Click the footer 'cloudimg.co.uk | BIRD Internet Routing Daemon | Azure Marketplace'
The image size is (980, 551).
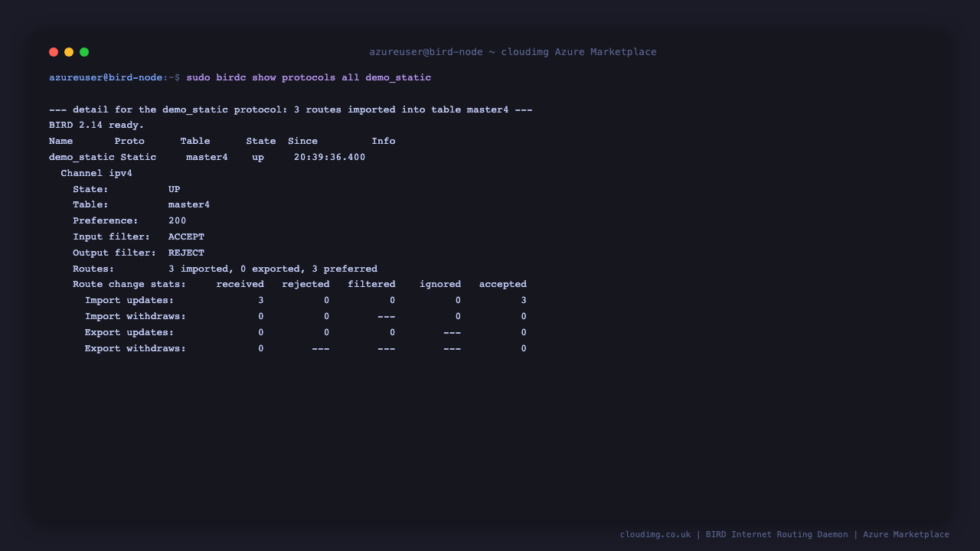[x=785, y=534]
